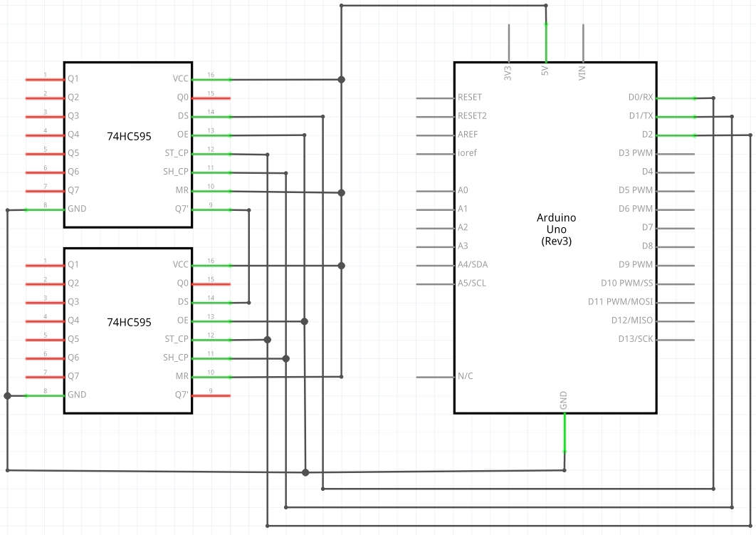
Task: Click OE label on the upper 74HC595
Action: 183,134
